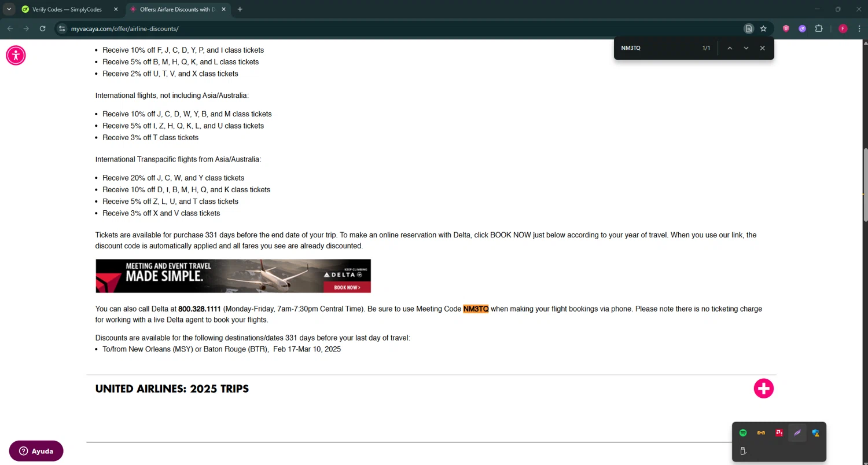Click 'Receive 2% off U, T, V, and X' line
Image resolution: width=868 pixels, height=465 pixels.
(x=170, y=74)
